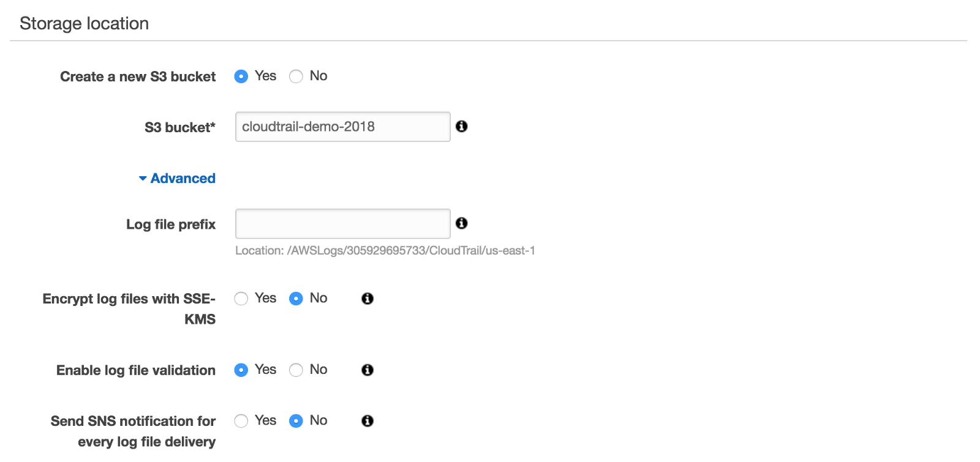
Task: Collapse the Advanced section
Action: pyautogui.click(x=177, y=179)
